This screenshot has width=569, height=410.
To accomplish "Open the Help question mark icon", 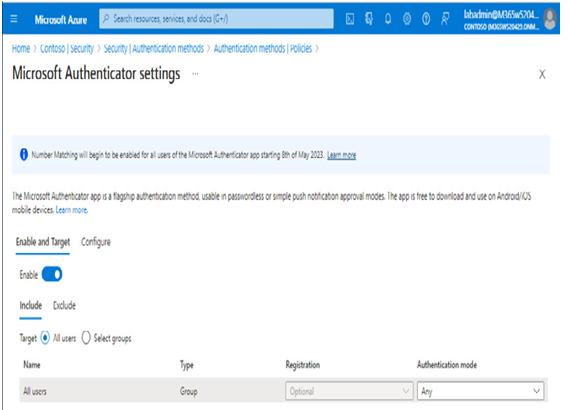I will pos(426,19).
